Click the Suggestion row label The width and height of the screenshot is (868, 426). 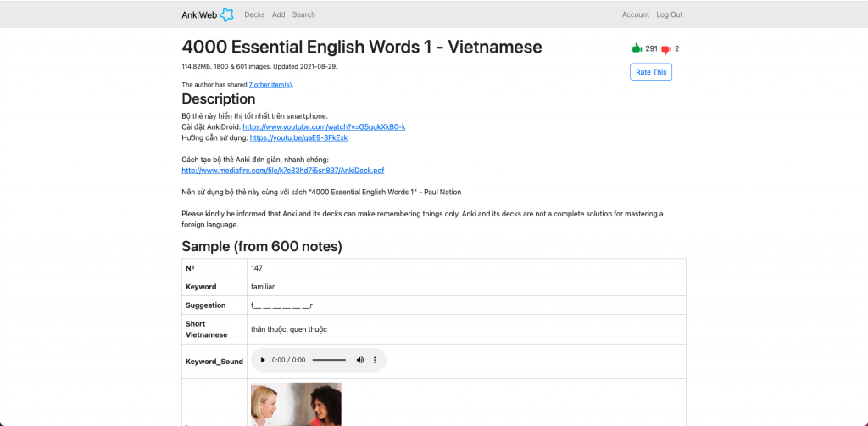coord(206,305)
